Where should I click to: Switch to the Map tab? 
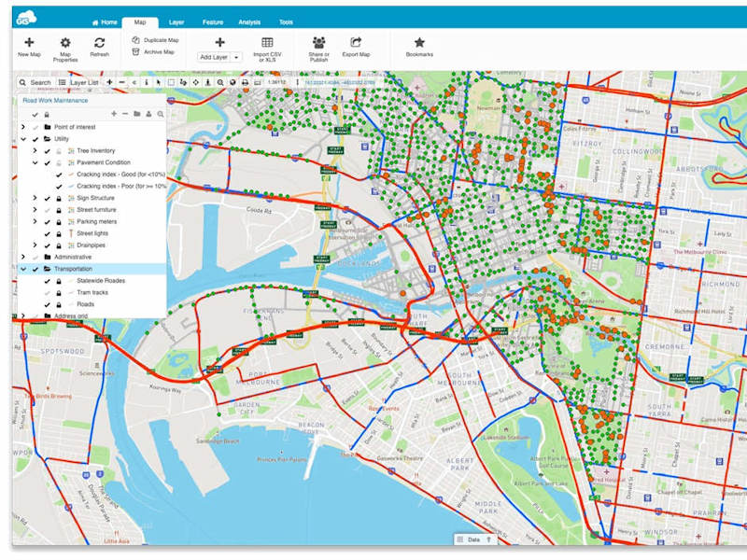point(139,22)
